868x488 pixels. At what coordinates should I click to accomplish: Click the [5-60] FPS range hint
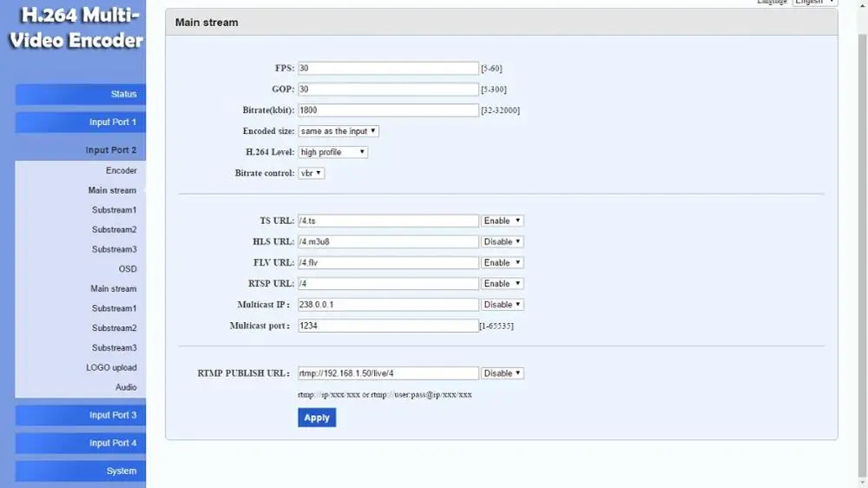(491, 69)
